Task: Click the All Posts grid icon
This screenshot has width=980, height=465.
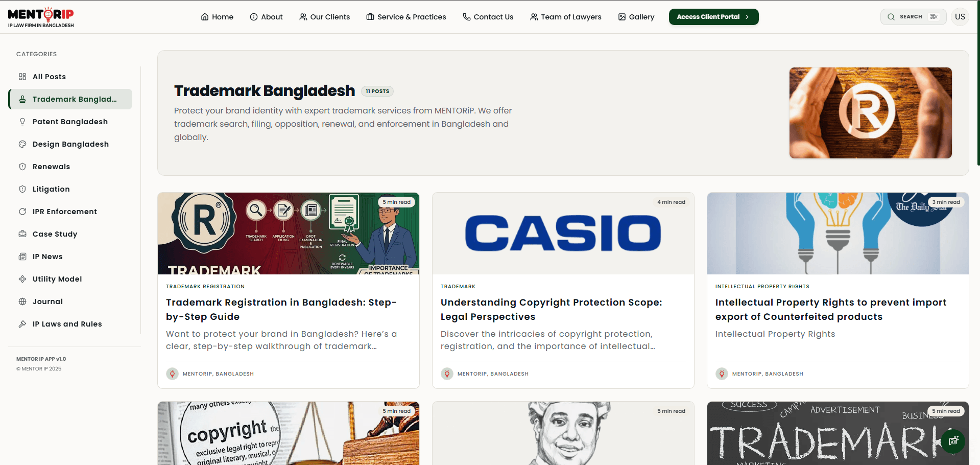Action: coord(22,77)
